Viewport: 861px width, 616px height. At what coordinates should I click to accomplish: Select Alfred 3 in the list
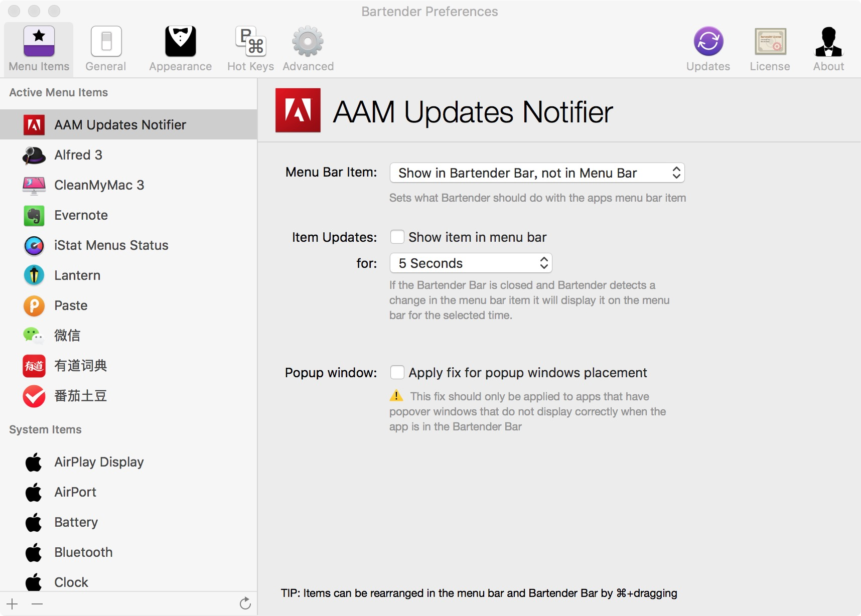[128, 155]
